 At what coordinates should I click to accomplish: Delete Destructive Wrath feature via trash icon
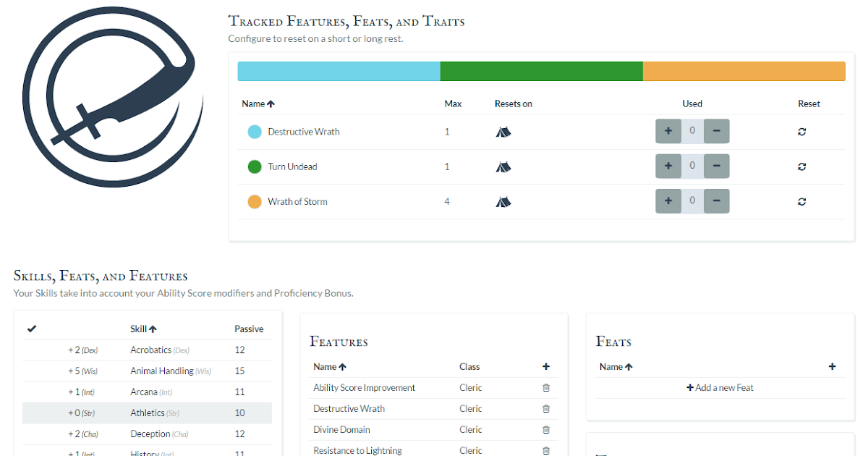coord(546,409)
